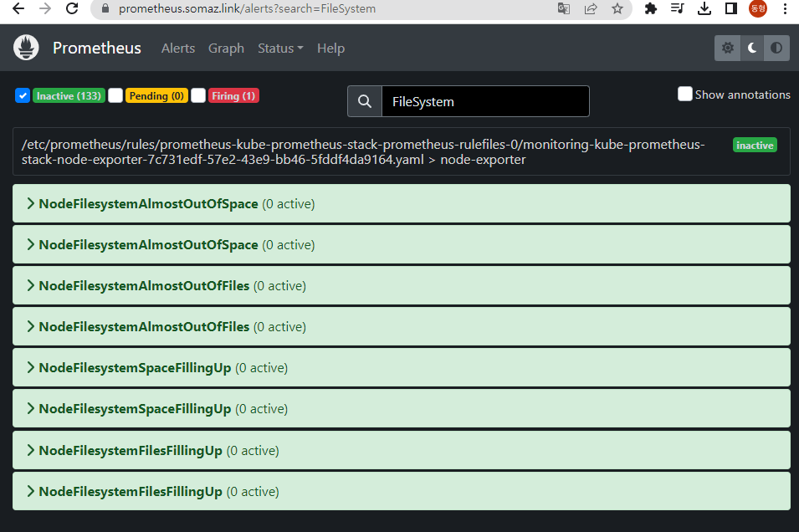This screenshot has width=799, height=532.
Task: Open the Status dropdown menu
Action: point(280,49)
